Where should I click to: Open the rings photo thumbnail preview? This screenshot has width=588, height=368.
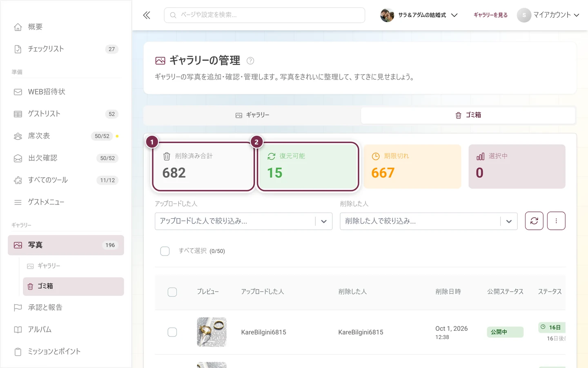click(212, 332)
